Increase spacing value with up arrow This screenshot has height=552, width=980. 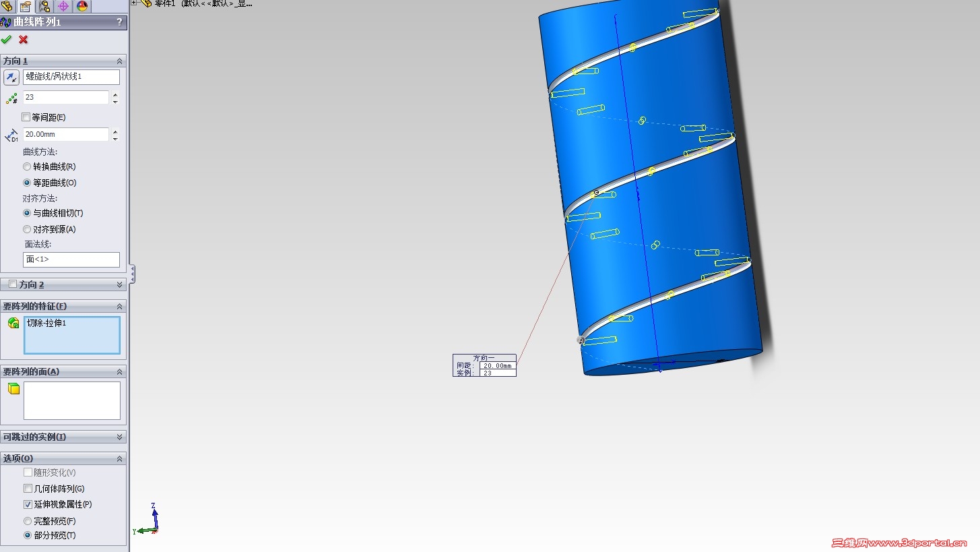(115, 131)
